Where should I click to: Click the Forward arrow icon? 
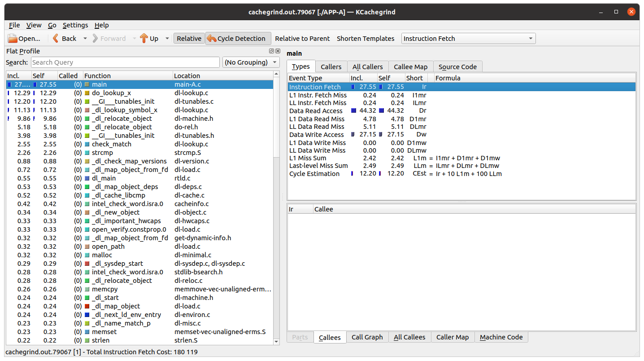(x=95, y=39)
